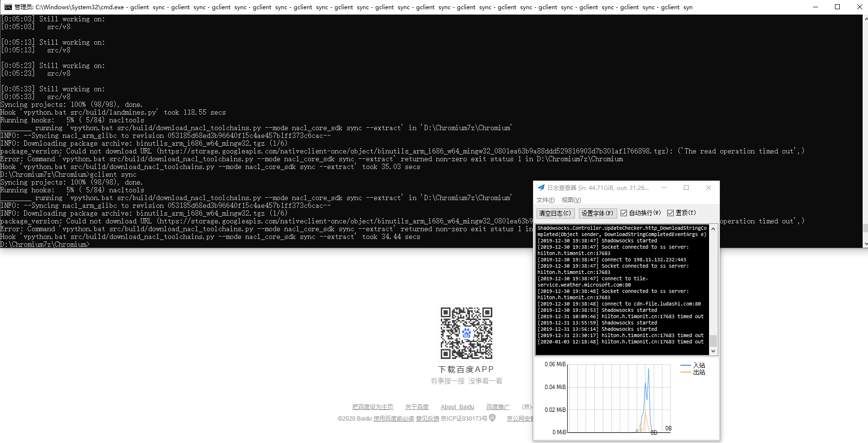Click the 百度推广 link

[498, 407]
